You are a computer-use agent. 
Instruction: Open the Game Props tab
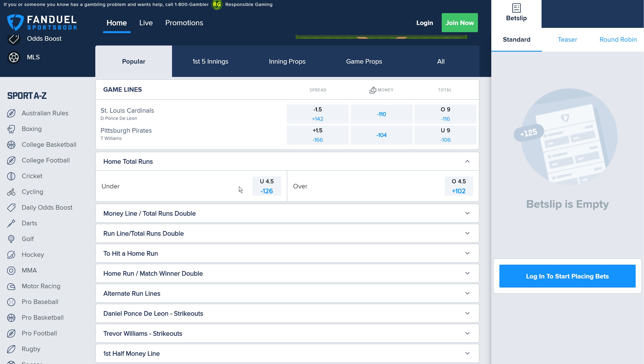click(x=364, y=61)
